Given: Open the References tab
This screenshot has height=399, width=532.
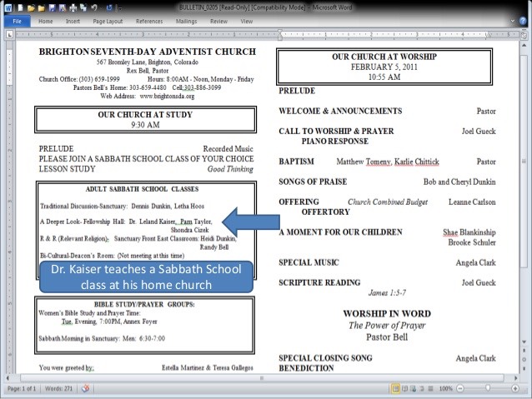Looking at the screenshot, I should click(x=149, y=22).
